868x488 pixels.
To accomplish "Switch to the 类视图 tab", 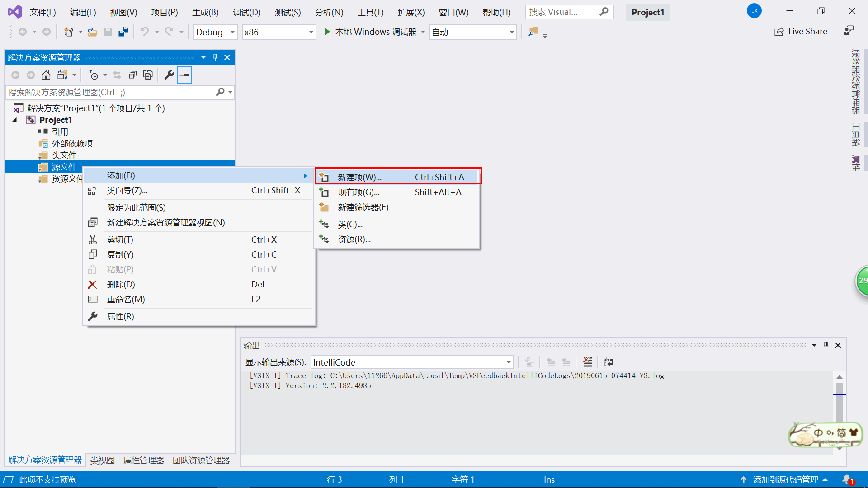I will click(102, 460).
